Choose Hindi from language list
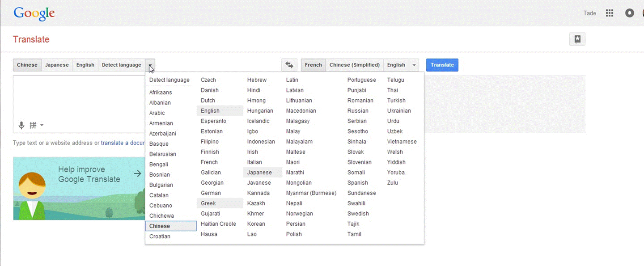 pos(254,90)
